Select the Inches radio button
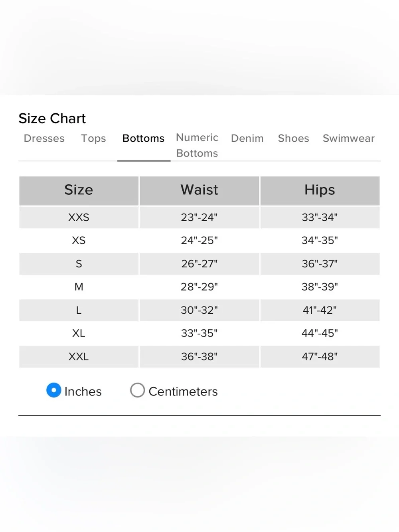Screen dimensions: 399x532 point(54,390)
